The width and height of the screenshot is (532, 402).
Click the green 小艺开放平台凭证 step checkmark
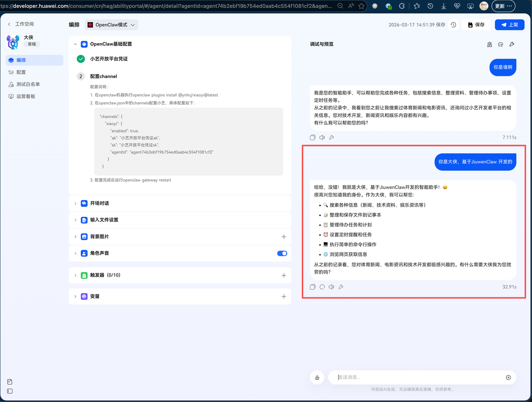click(81, 59)
